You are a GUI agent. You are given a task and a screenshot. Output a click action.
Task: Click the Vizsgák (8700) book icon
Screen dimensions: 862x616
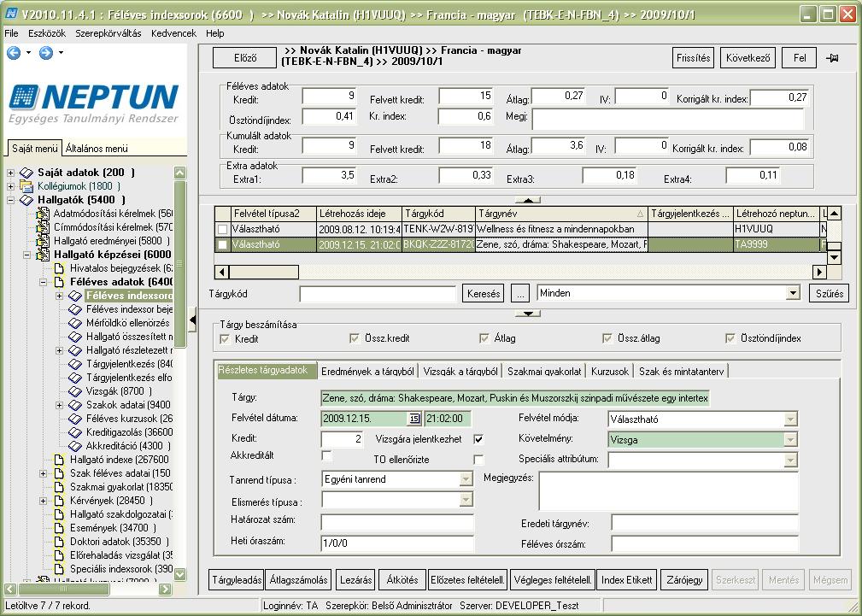[75, 391]
